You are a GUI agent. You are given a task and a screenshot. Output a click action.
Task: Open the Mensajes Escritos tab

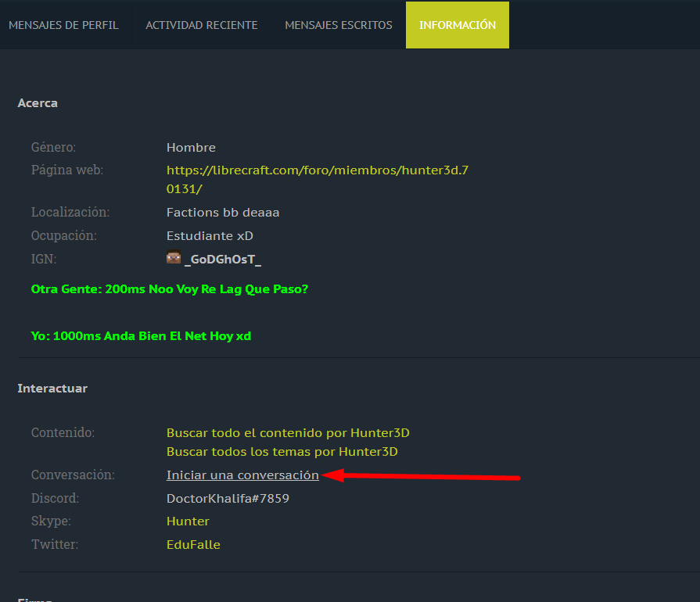click(x=339, y=25)
